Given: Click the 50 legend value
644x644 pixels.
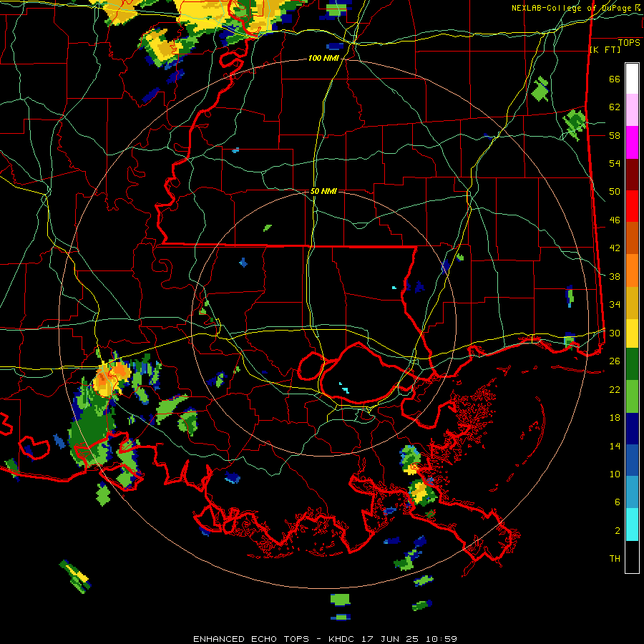Looking at the screenshot, I should (615, 191).
